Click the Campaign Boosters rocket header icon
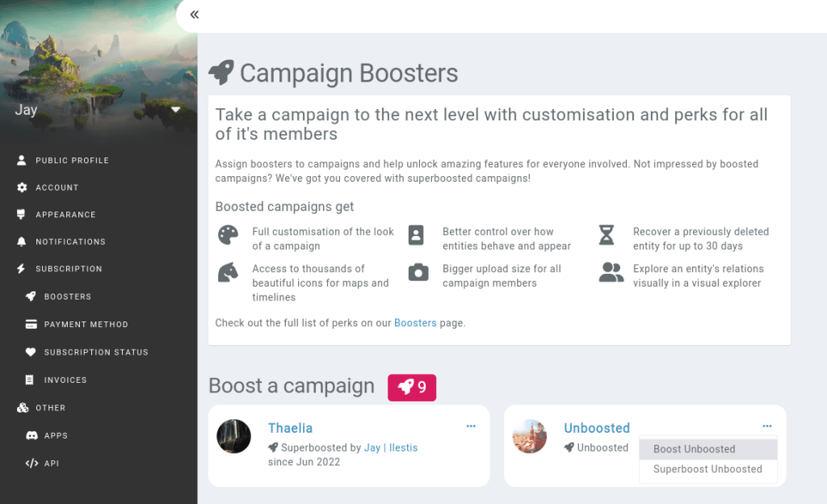Screen dimensions: 827x504 222,73
